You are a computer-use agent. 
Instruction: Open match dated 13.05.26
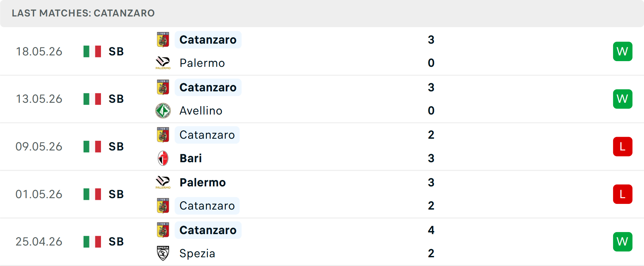322,99
